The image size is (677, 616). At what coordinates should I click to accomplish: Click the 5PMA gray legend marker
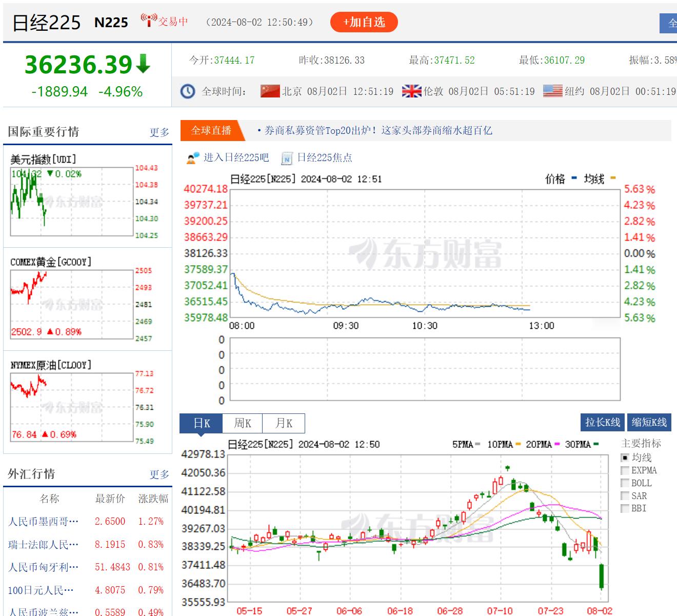(x=478, y=444)
